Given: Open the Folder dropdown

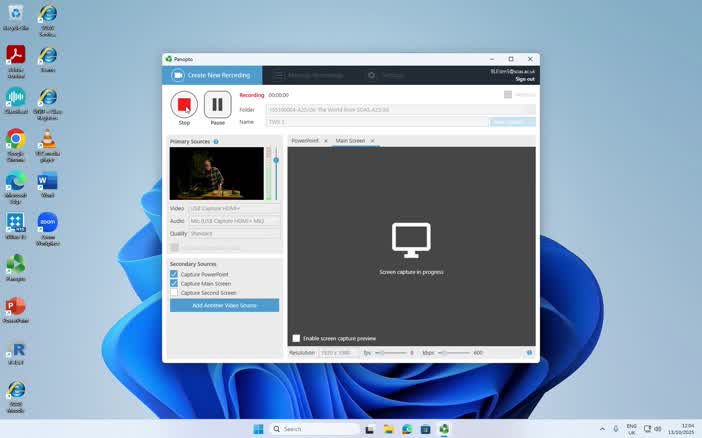Looking at the screenshot, I should [x=401, y=110].
